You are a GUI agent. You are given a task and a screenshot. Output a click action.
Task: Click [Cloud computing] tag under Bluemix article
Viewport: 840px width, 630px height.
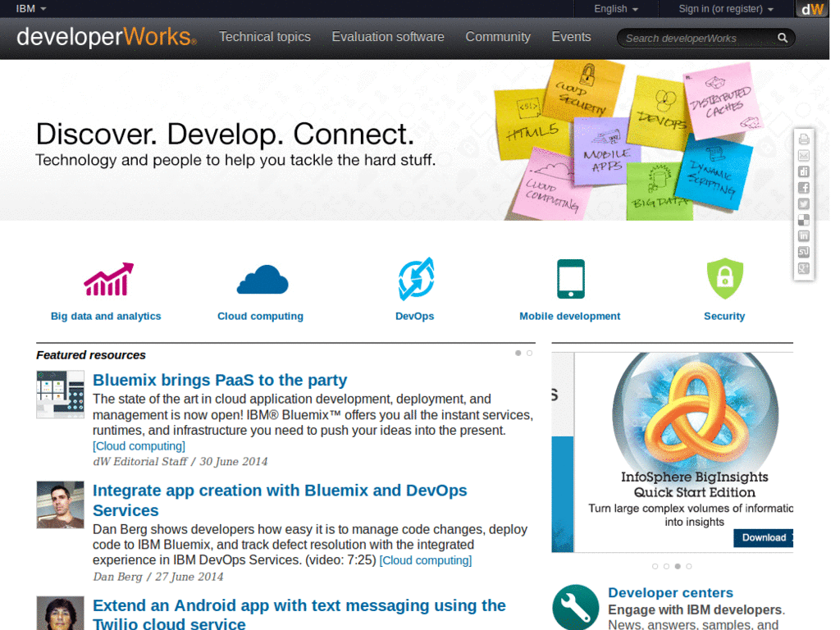coord(139,446)
